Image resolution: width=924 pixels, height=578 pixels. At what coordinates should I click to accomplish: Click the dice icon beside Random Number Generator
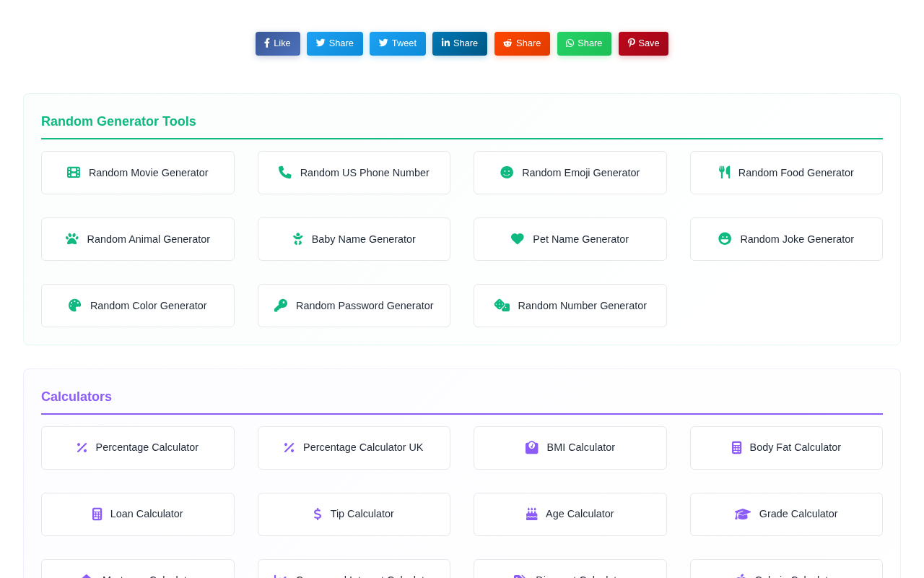coord(502,306)
